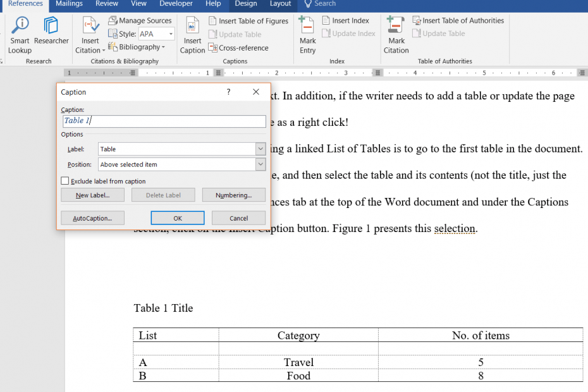Click the Numbering button
Viewport: 588px width, 392px height.
pos(234,195)
